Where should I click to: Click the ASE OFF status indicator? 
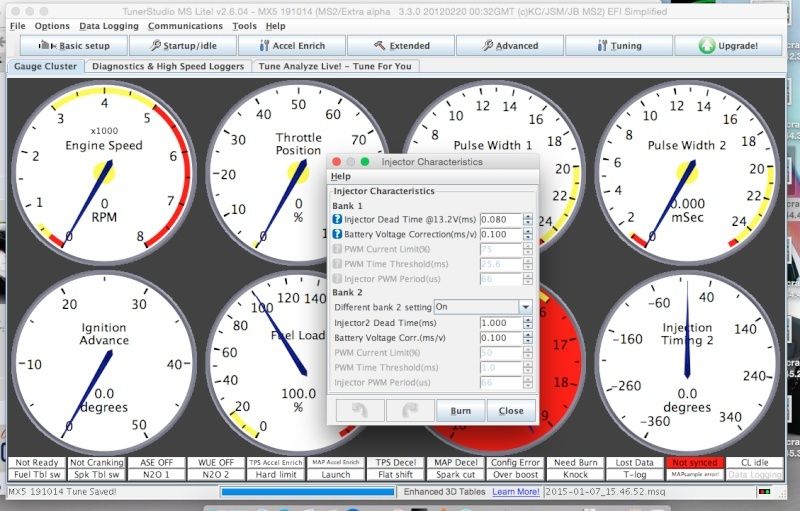156,463
